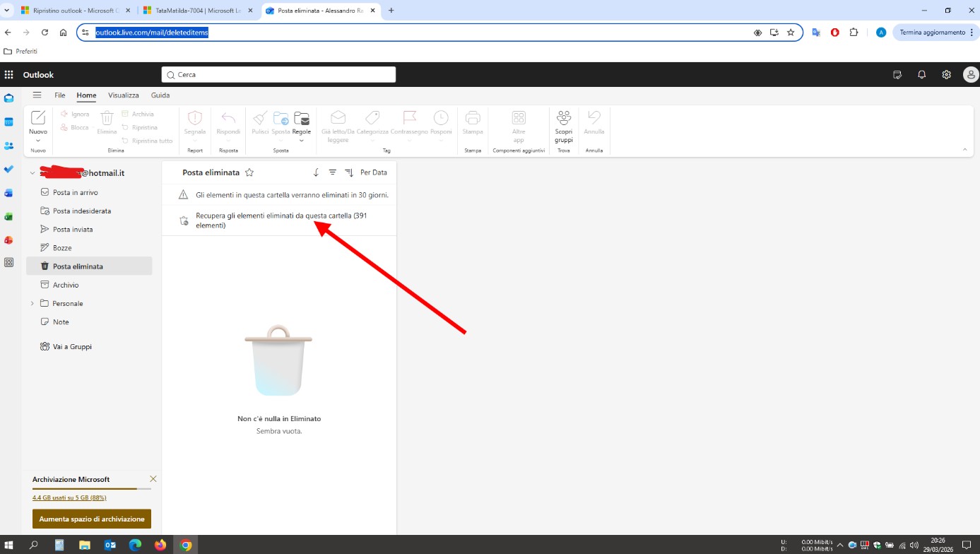Screen dimensions: 980x554
Task: Open the Per Data sort dropdown
Action: coord(374,172)
